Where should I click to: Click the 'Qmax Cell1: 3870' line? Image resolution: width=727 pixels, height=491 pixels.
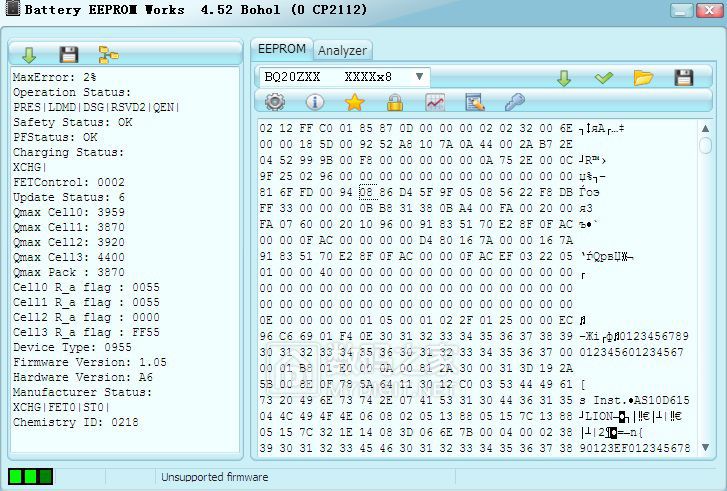[69, 227]
